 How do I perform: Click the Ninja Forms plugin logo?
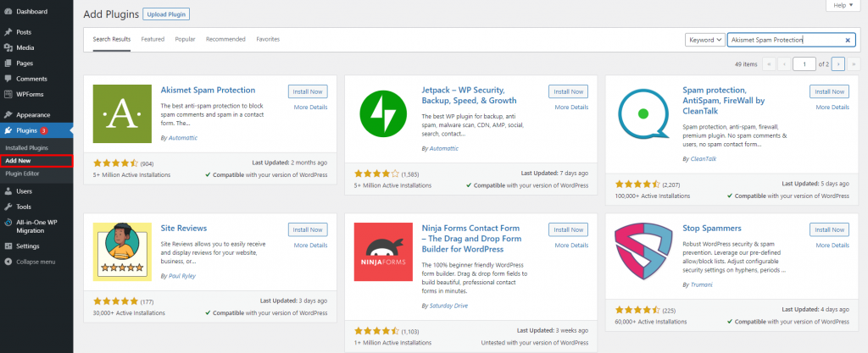pyautogui.click(x=382, y=252)
